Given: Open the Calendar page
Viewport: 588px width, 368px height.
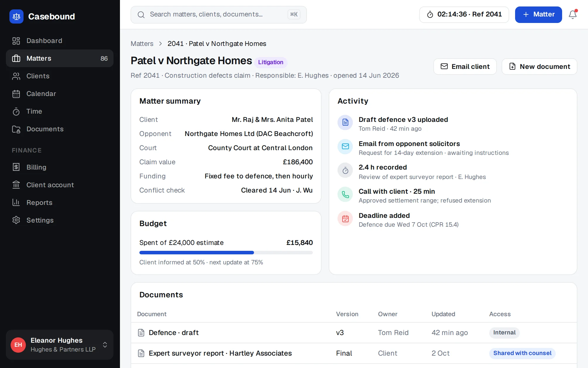Looking at the screenshot, I should pyautogui.click(x=60, y=94).
